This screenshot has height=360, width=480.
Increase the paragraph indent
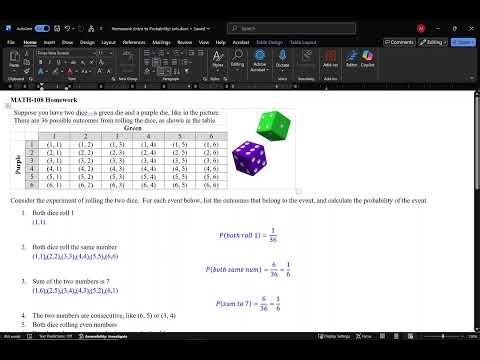tap(200, 53)
